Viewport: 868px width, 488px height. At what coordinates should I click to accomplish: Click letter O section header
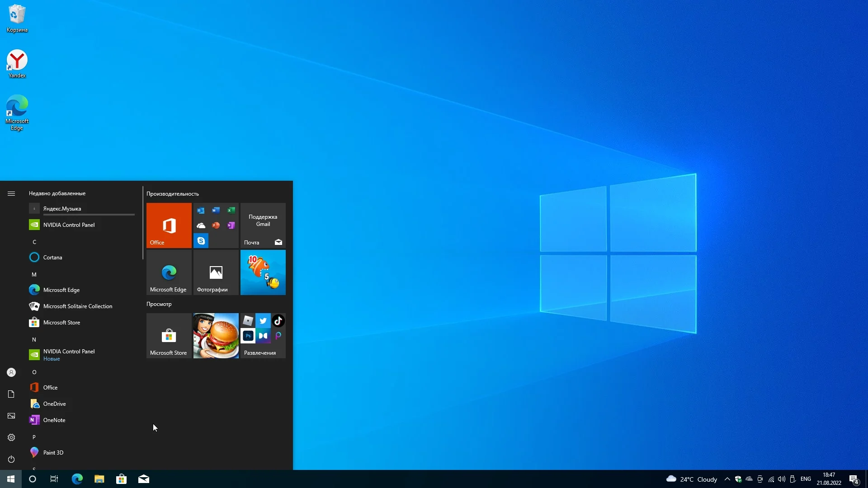(34, 372)
